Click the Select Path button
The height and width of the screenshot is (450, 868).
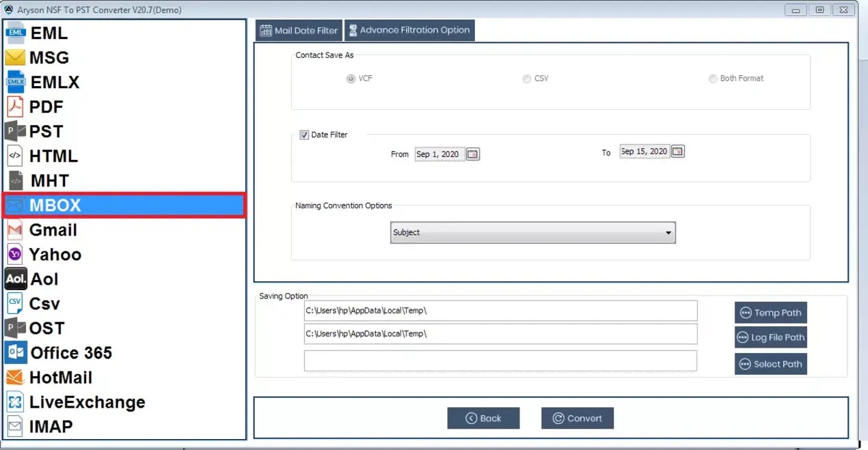click(x=771, y=364)
